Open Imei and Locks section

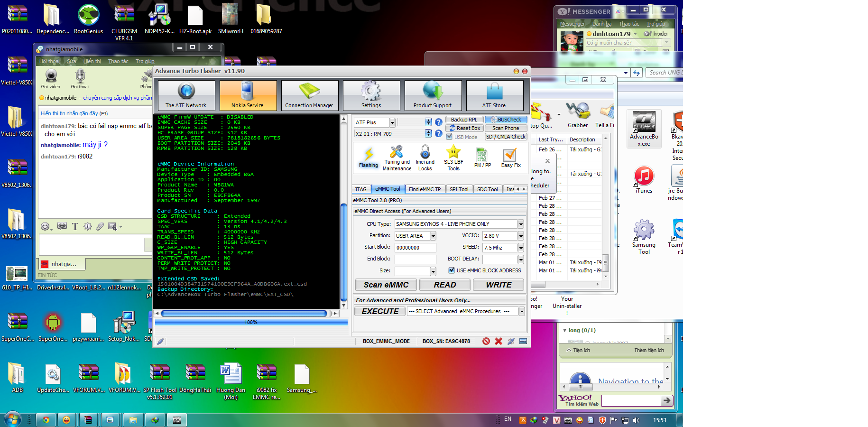click(x=425, y=158)
